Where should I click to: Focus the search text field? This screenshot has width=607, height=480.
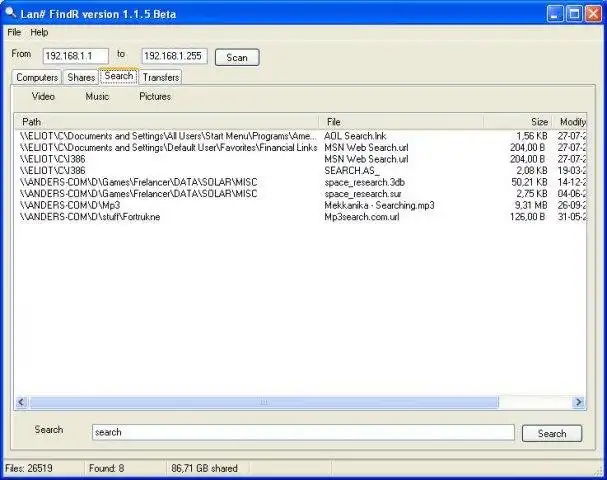coord(303,432)
